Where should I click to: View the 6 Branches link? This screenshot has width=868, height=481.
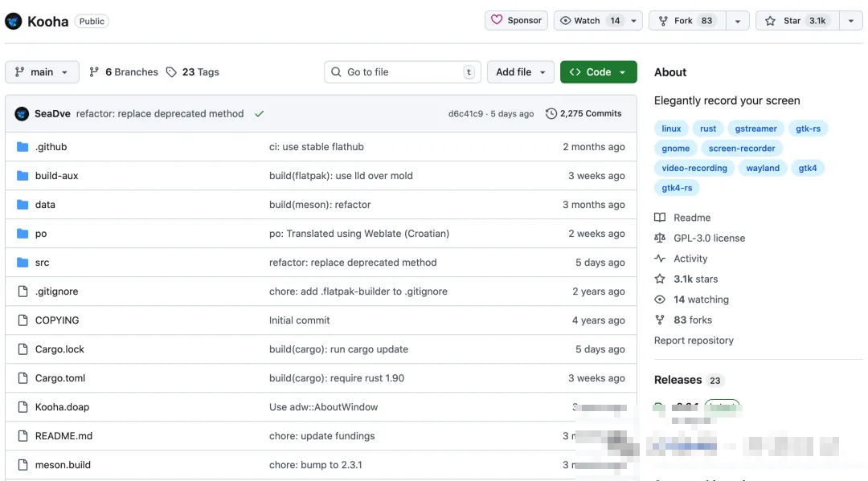tap(124, 72)
